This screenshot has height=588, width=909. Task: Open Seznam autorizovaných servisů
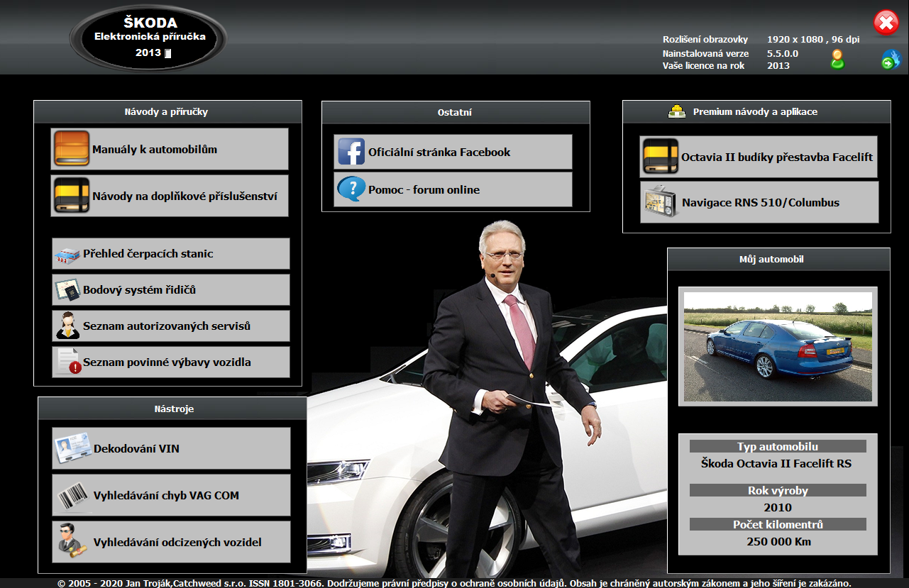(x=171, y=326)
